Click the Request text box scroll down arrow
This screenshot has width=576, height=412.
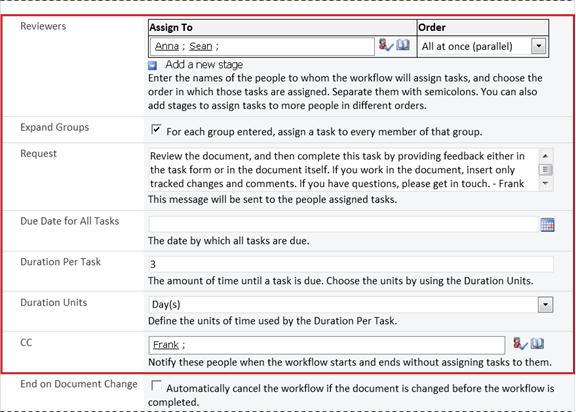tap(546, 183)
